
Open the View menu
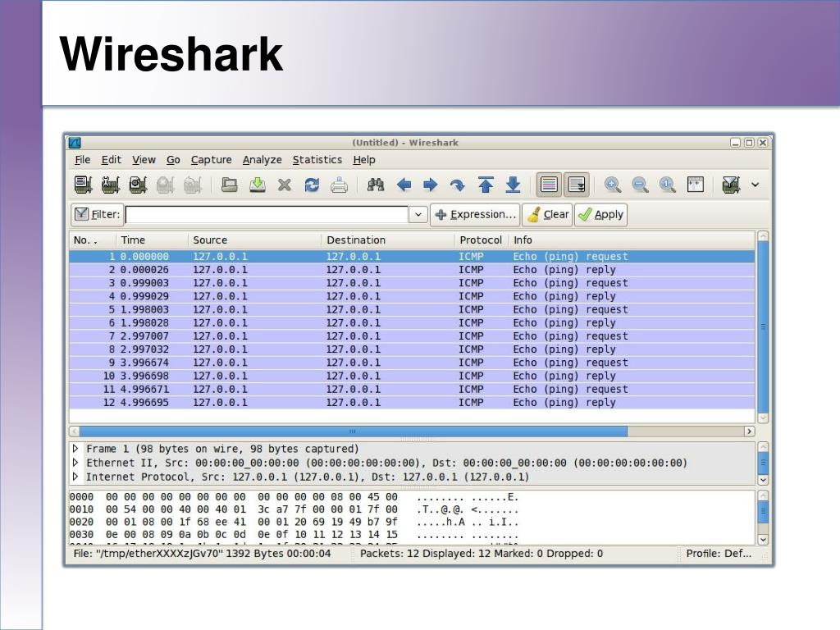coord(144,160)
